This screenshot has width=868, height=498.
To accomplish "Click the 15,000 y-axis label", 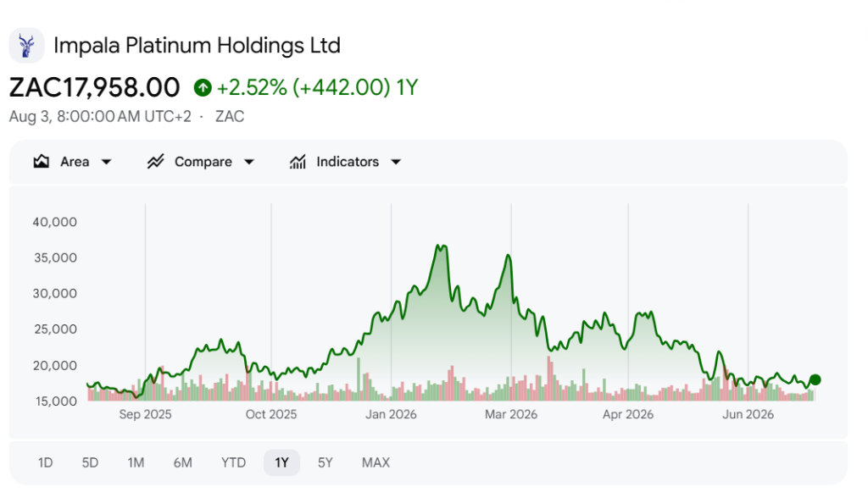I will [56, 401].
